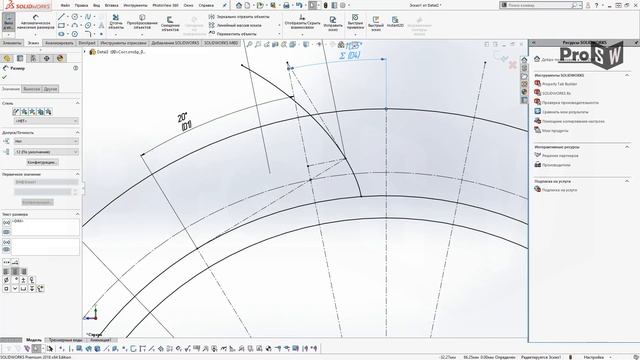640x360 pixels.
Task: Insert diameter symbol into dimension text
Action: tap(6, 280)
